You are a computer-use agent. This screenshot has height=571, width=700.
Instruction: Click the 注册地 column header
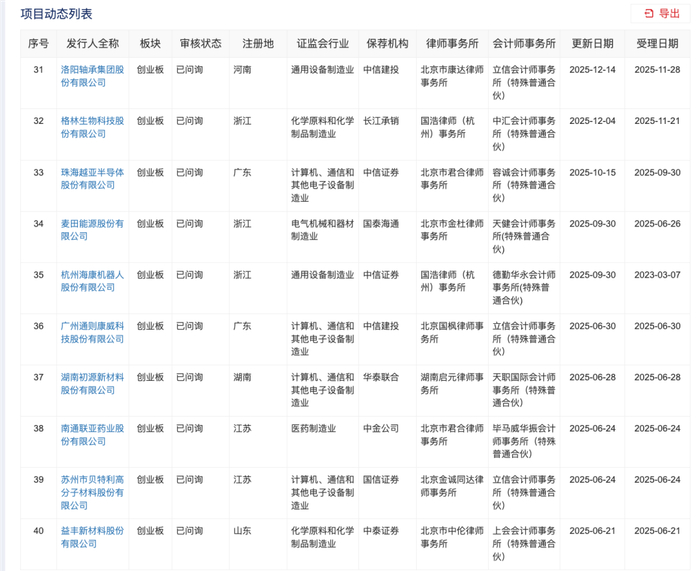[x=258, y=43]
